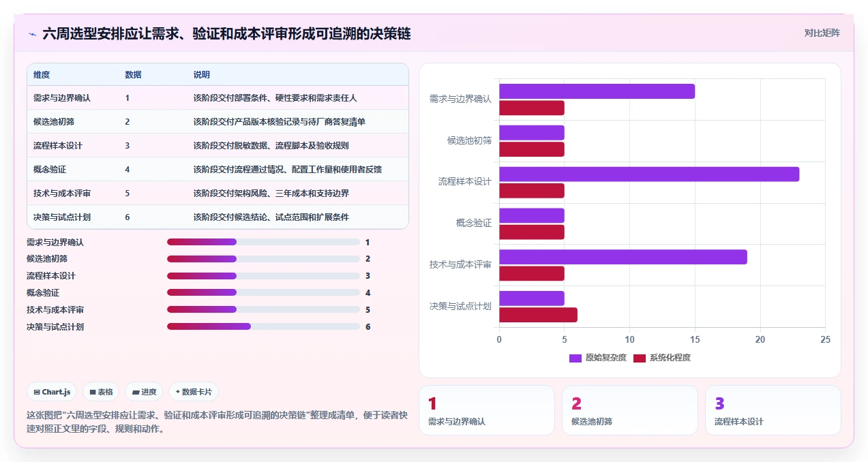The width and height of the screenshot is (868, 462).
Task: Click the purple 原始复杂度 bar for 技术与成本评审
Action: point(623,257)
